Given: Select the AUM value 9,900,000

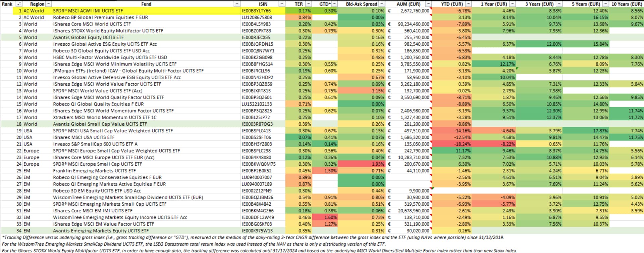Looking at the screenshot, I should point(409,191).
